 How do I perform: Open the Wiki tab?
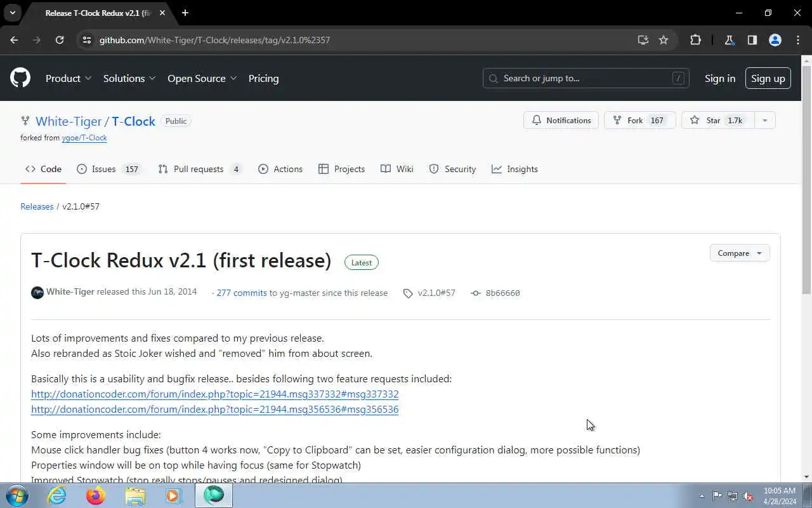397,169
